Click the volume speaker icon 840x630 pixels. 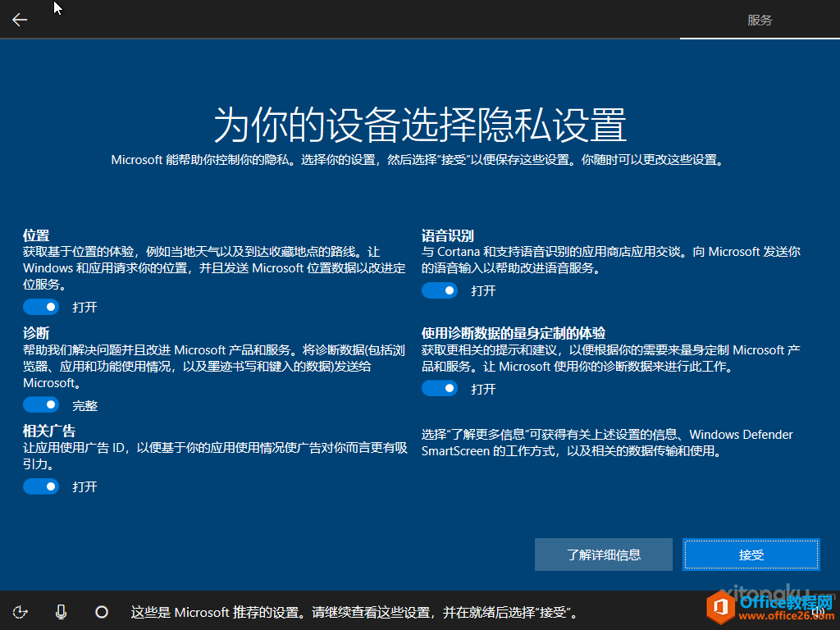click(x=818, y=610)
